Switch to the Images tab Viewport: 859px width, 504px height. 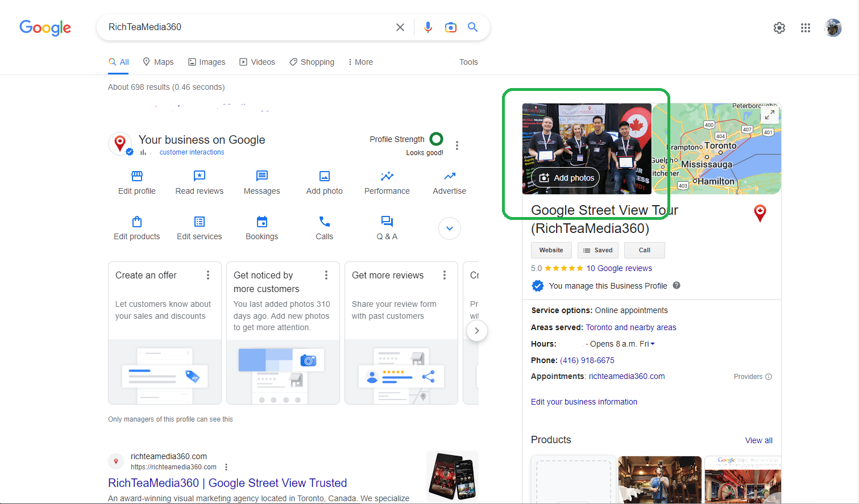tap(207, 62)
